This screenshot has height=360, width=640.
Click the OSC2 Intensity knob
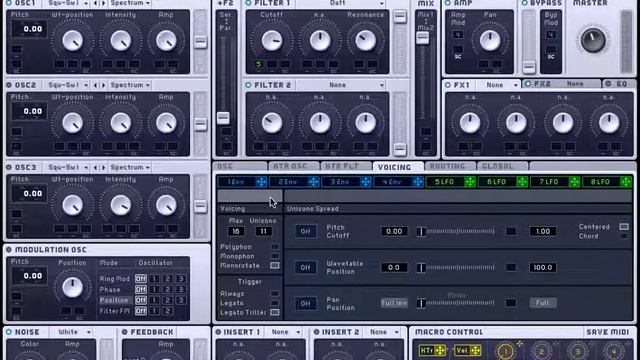pos(121,123)
